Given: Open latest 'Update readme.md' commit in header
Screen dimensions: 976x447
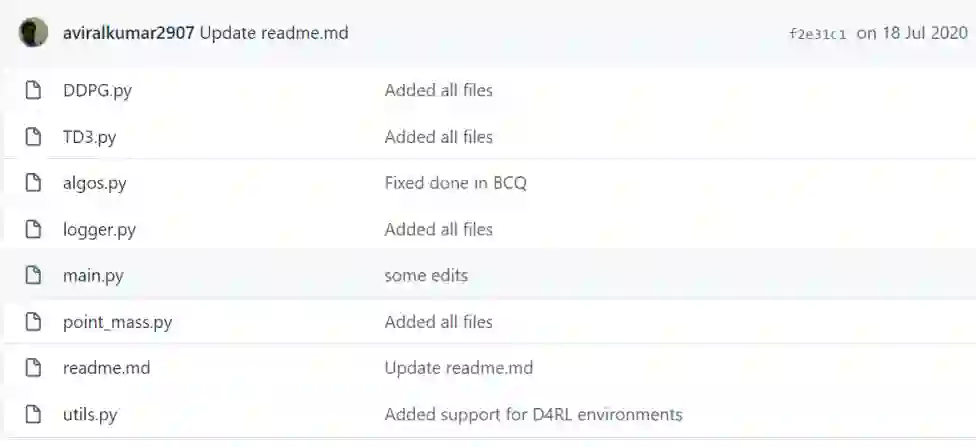Looking at the screenshot, I should pos(274,32).
